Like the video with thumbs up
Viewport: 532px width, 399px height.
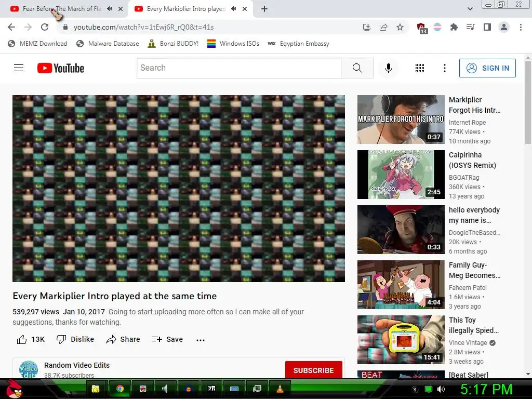[x=31, y=339]
